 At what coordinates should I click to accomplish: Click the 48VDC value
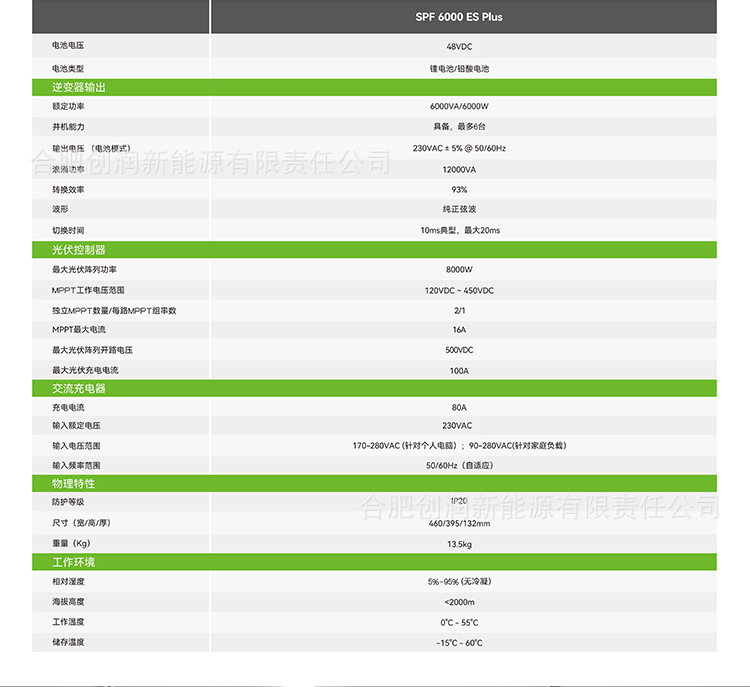(x=459, y=46)
